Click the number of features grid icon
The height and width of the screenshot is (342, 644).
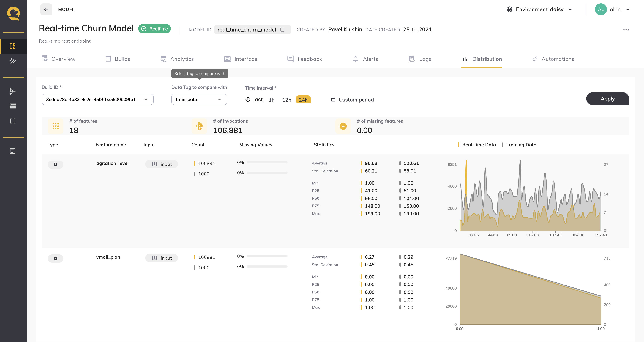(x=56, y=126)
